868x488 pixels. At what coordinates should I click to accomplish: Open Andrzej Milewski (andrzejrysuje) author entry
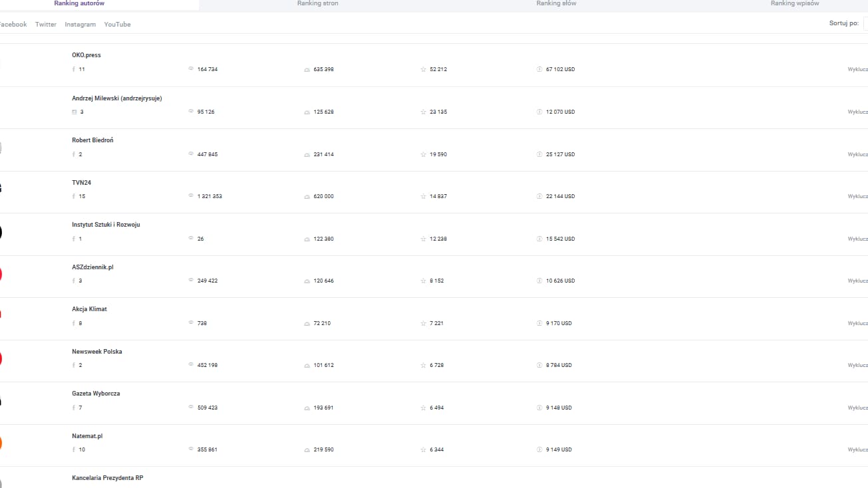tap(117, 98)
